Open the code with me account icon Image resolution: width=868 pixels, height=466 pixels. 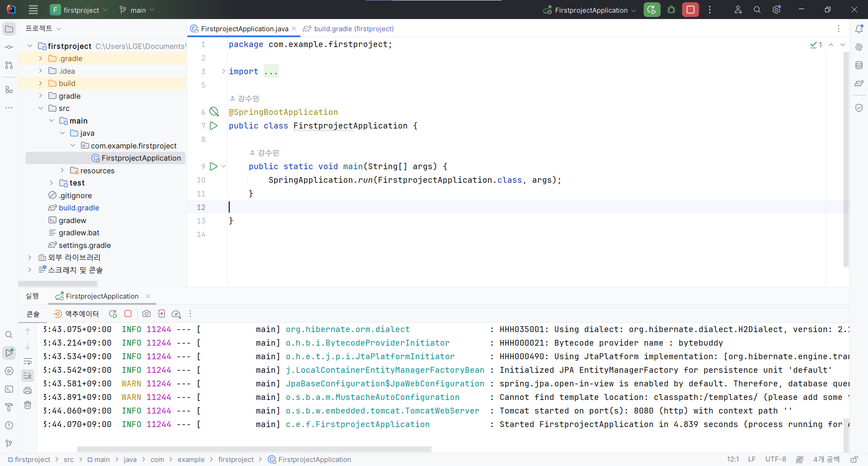coord(738,10)
